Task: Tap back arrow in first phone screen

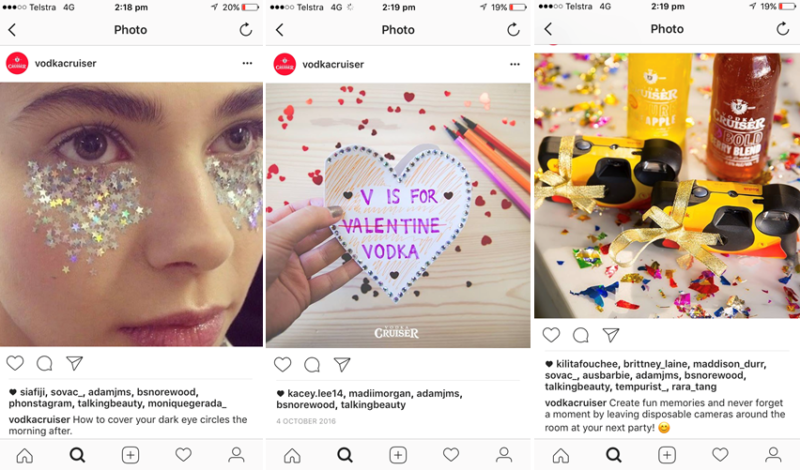Action: pyautogui.click(x=12, y=30)
